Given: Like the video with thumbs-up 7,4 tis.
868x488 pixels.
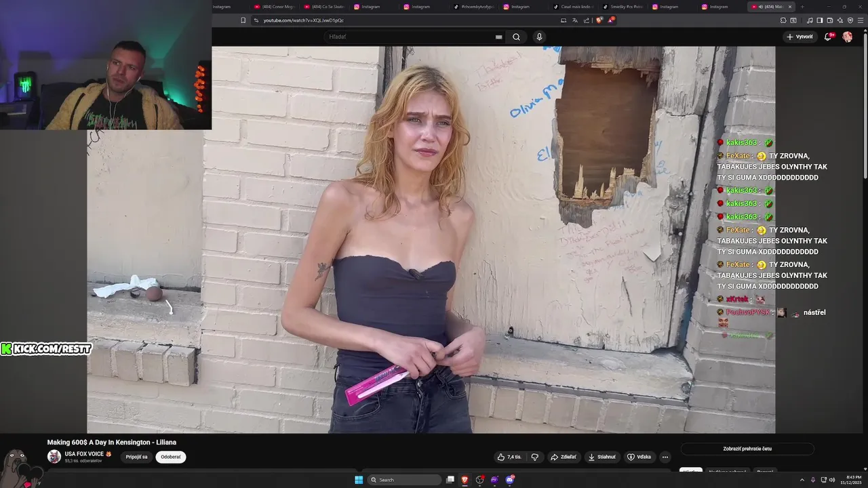Looking at the screenshot, I should tap(509, 457).
